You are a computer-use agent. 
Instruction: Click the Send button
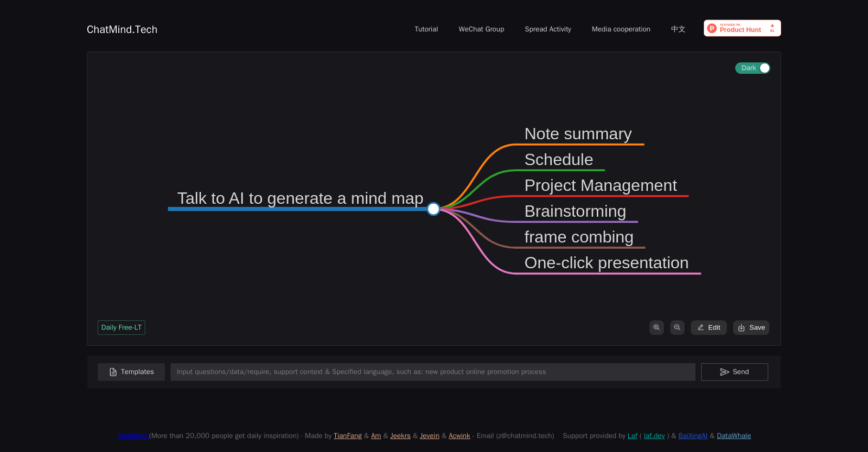tap(735, 372)
